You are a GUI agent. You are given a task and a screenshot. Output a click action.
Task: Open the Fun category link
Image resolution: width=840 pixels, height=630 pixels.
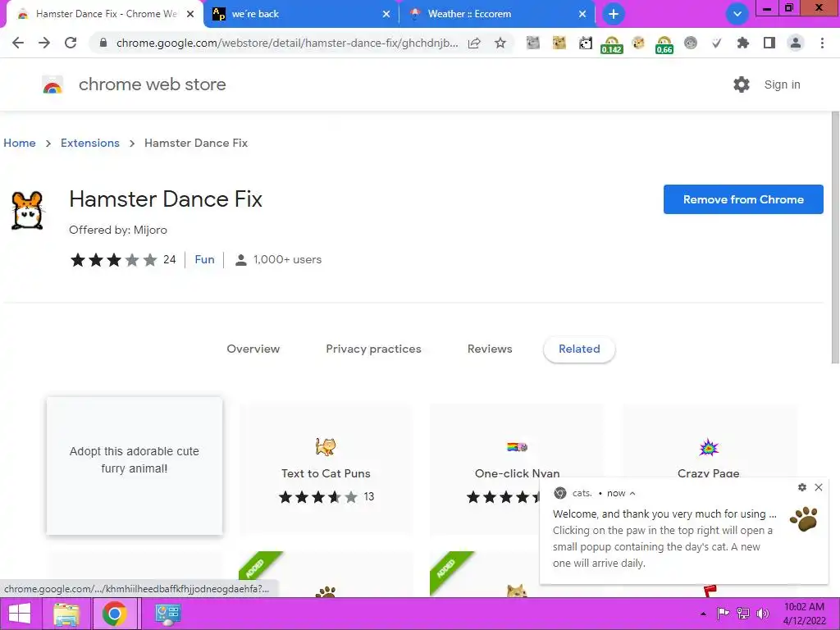point(204,259)
